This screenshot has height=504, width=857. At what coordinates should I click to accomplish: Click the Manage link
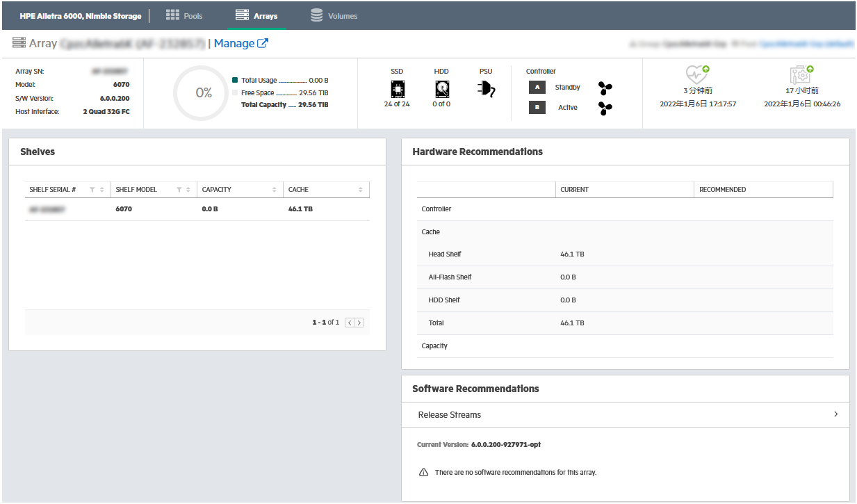[x=234, y=43]
